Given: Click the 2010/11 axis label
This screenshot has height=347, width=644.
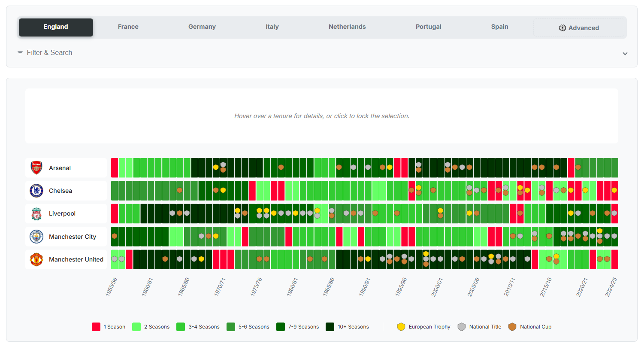Looking at the screenshot, I should tap(510, 286).
